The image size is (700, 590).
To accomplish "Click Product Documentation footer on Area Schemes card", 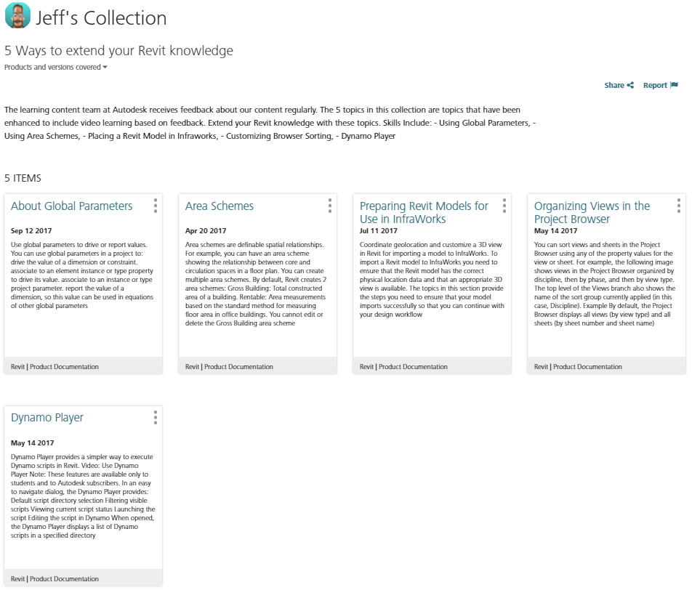I will click(238, 367).
